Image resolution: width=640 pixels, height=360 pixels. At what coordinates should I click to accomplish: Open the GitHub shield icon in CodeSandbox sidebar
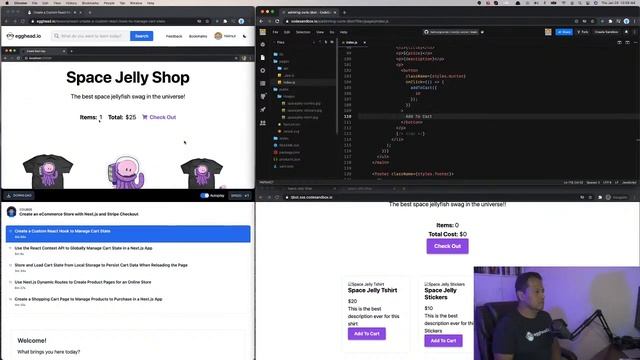263,96
